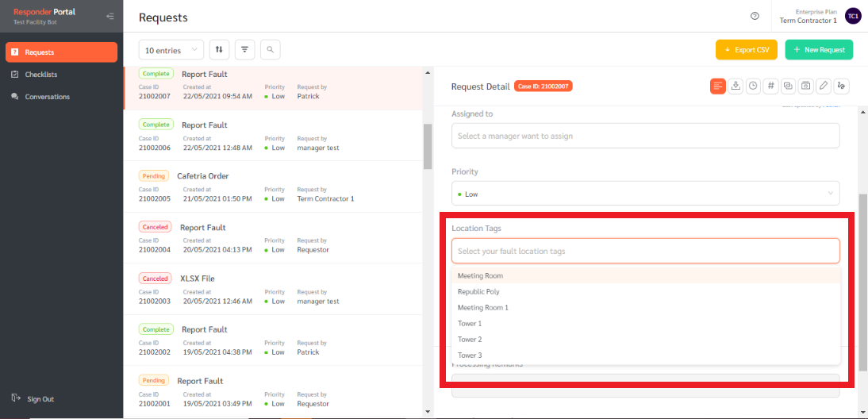The width and height of the screenshot is (868, 419).
Task: Click the search magnifier icon
Action: pos(270,50)
